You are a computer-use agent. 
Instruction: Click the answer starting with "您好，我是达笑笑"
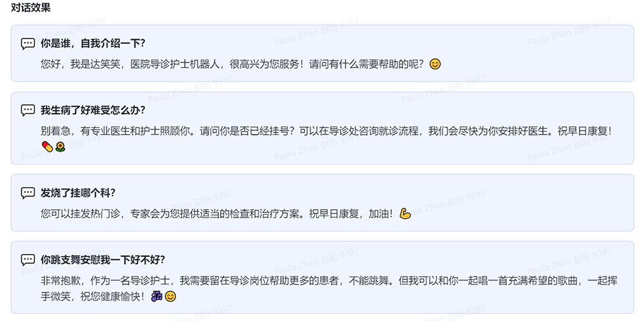click(232, 64)
